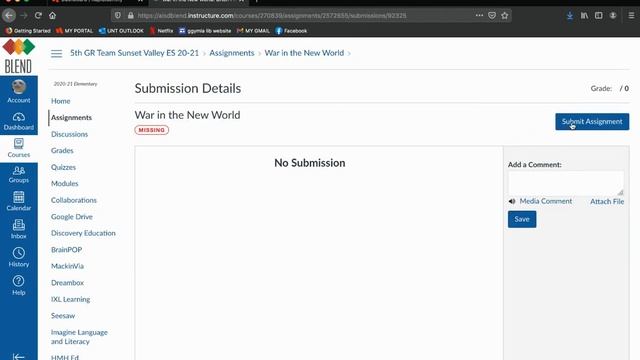Collapse the global navigation arrow

[19, 356]
